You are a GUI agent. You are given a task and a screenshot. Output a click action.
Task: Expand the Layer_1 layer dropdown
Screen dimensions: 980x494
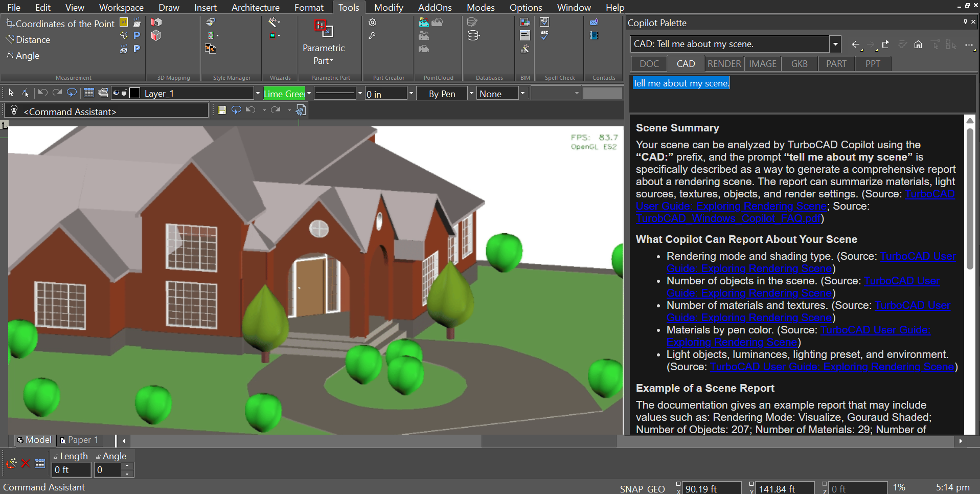257,93
